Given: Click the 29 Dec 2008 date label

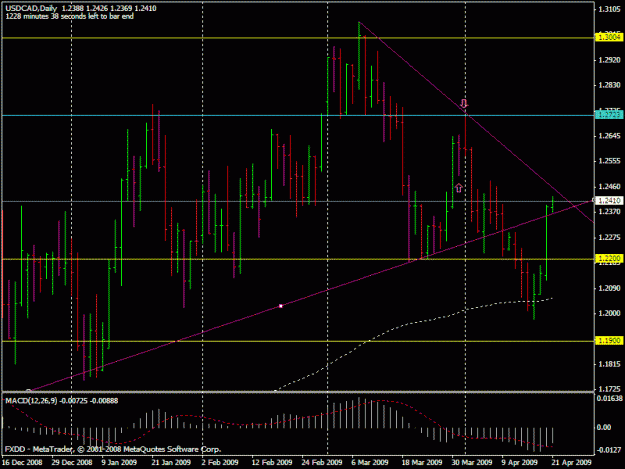Looking at the screenshot, I should (72, 462).
